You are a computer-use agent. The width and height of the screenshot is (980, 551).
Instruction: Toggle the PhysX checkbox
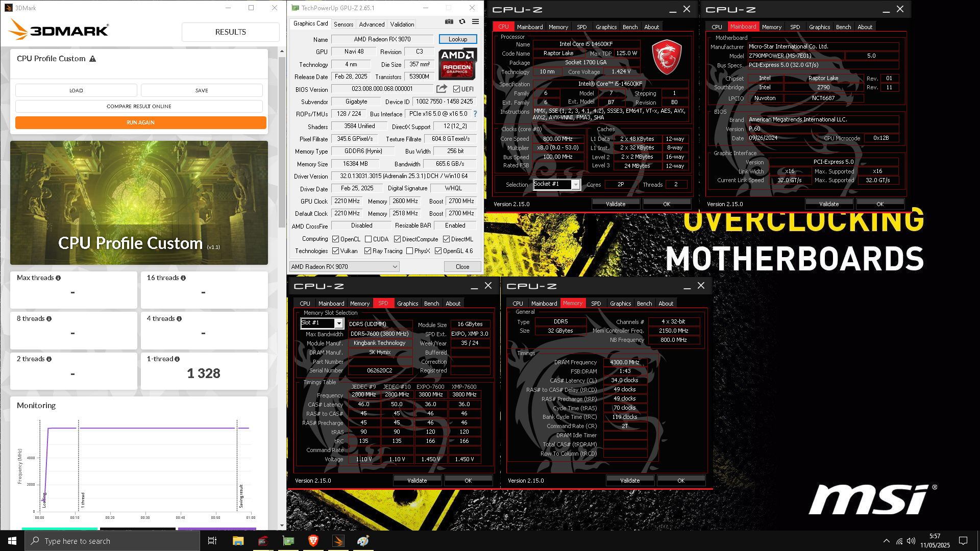(409, 251)
